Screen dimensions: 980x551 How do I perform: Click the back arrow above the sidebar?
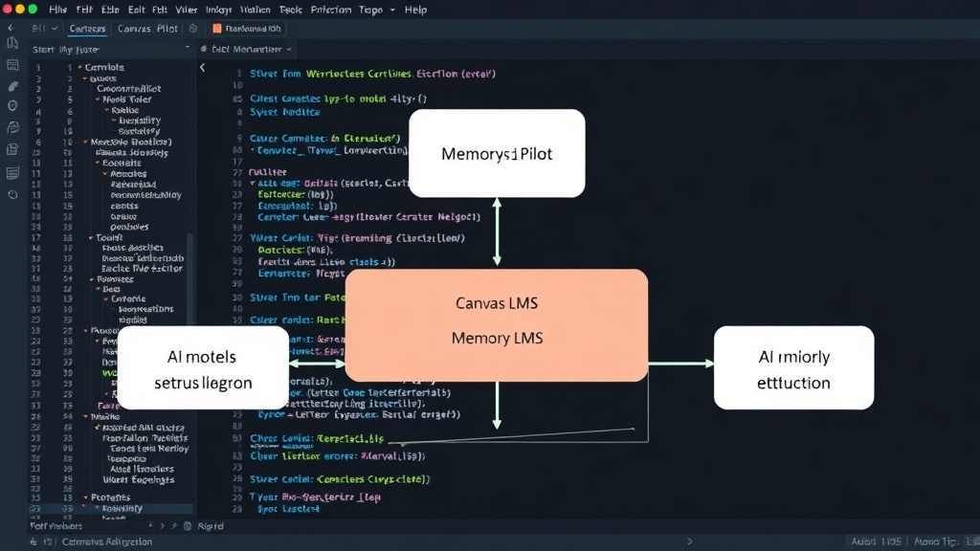(x=11, y=28)
